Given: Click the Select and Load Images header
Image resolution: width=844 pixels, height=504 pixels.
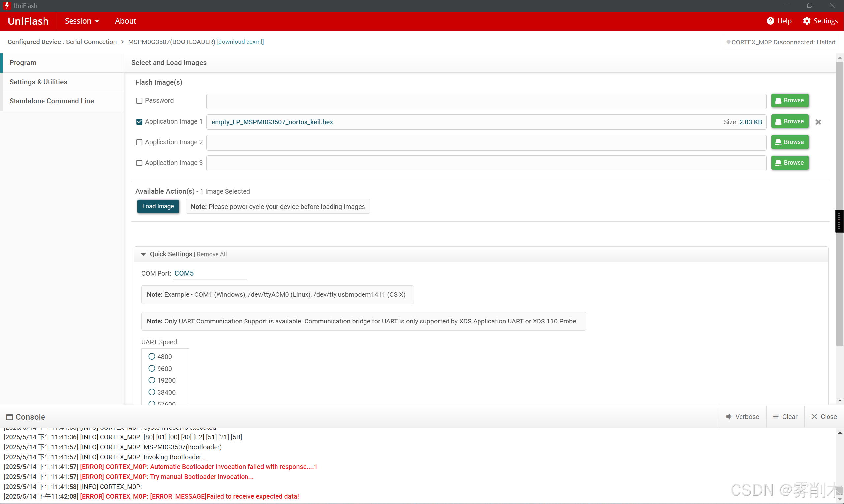Looking at the screenshot, I should [169, 63].
